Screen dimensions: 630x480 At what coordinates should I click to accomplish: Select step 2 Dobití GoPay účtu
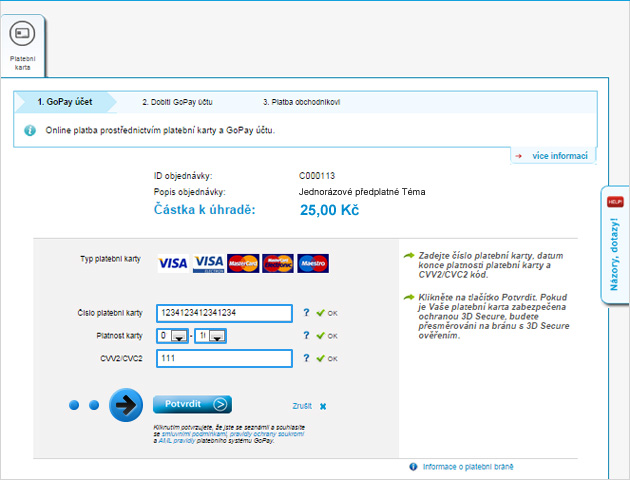click(177, 102)
